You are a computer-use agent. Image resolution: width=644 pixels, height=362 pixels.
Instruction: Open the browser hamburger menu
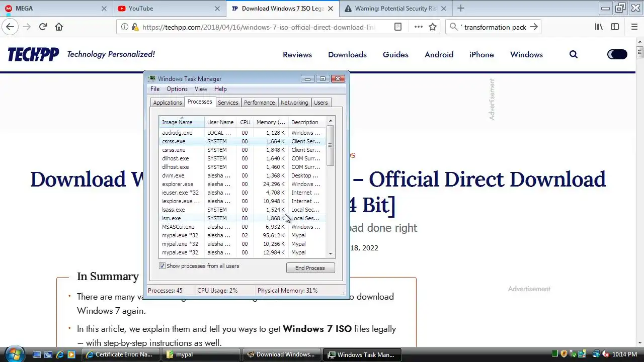pos(634,27)
